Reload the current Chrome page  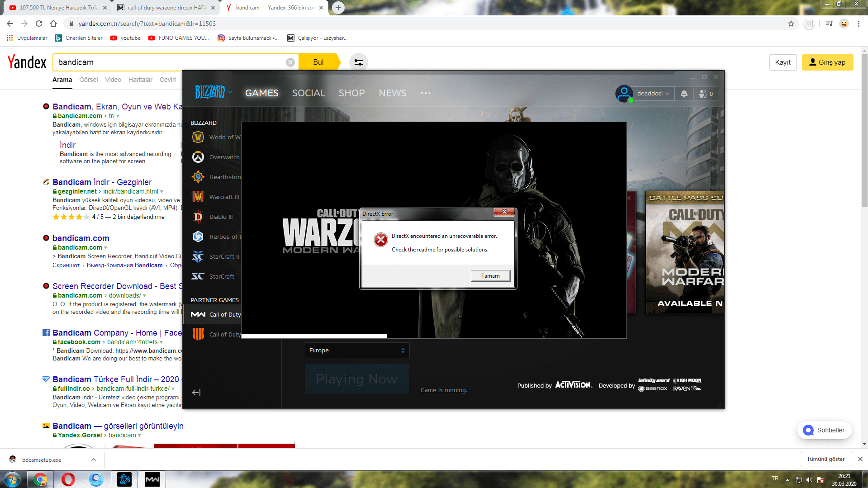pyautogui.click(x=39, y=24)
